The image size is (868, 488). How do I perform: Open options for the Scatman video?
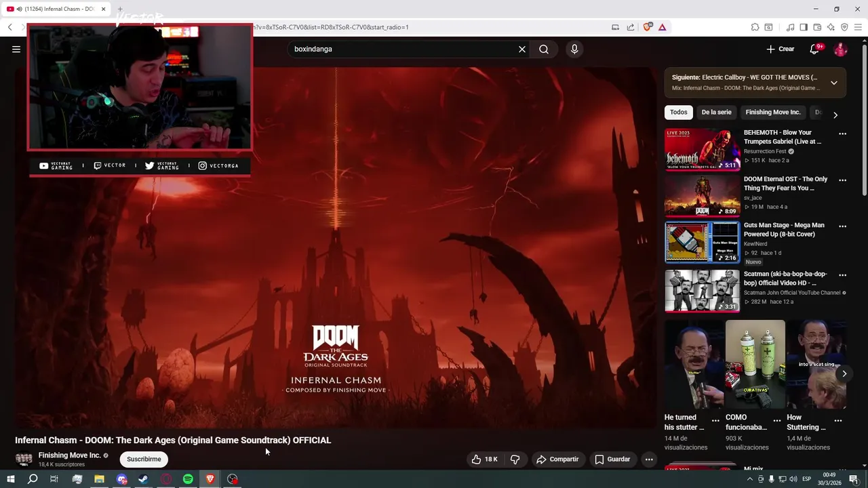pos(842,274)
